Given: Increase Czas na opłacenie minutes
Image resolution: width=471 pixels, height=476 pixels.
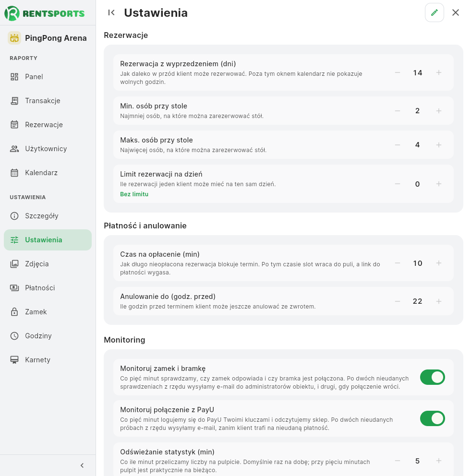Looking at the screenshot, I should coord(439,263).
